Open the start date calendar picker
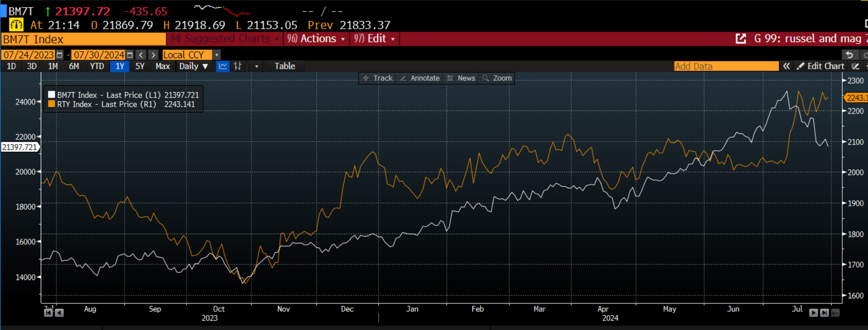This screenshot has height=330, width=868. [59, 55]
